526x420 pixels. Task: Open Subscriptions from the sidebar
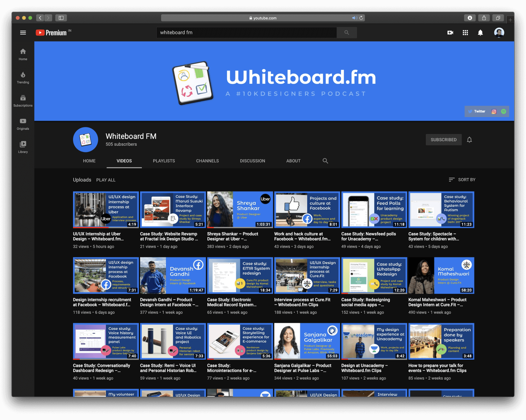tap(23, 100)
